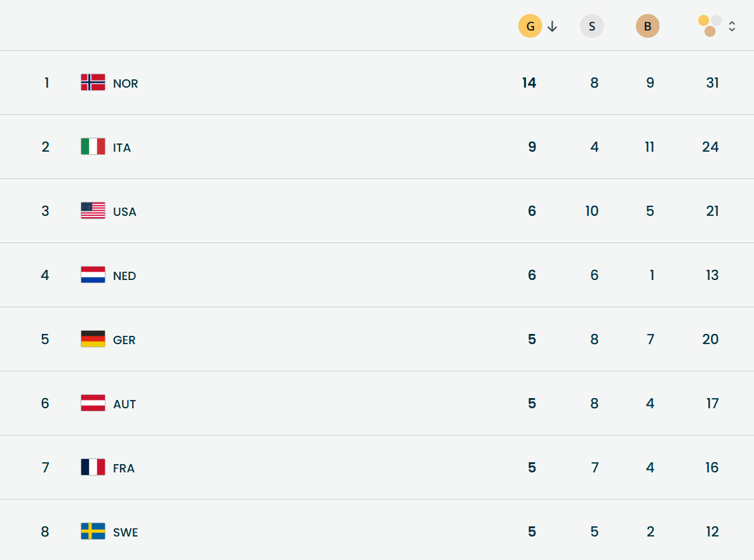754x560 pixels.
Task: Click the Italy flag icon
Action: pos(93,147)
